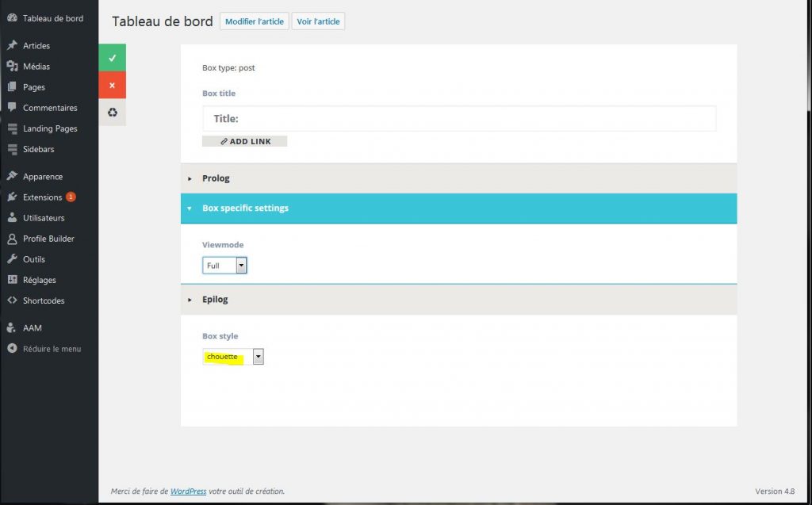This screenshot has width=812, height=505.
Task: Open the Viewmode dropdown set to Full
Action: point(224,266)
